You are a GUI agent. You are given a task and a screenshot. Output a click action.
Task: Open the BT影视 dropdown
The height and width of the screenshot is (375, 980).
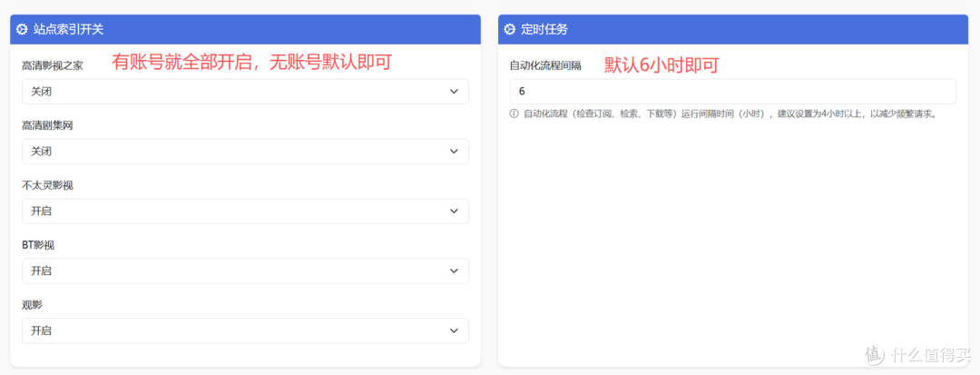245,271
